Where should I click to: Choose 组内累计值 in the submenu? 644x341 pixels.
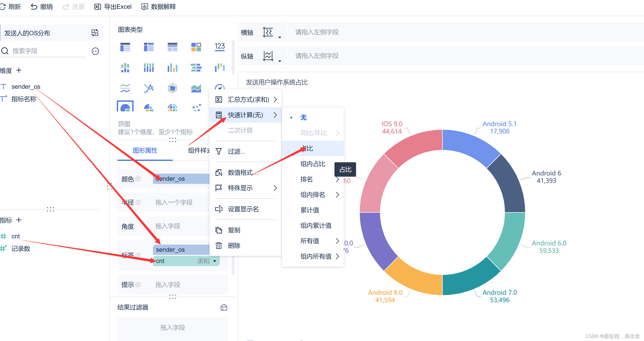pos(313,226)
